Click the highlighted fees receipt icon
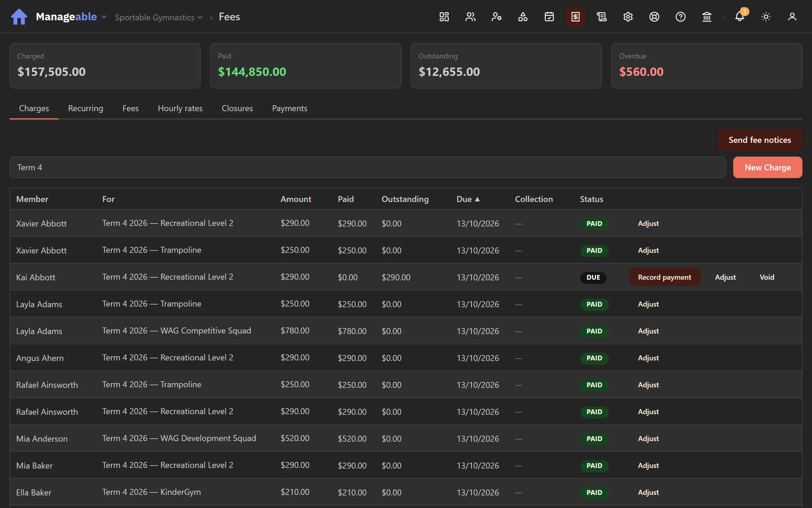The width and height of the screenshot is (812, 508). 576,17
